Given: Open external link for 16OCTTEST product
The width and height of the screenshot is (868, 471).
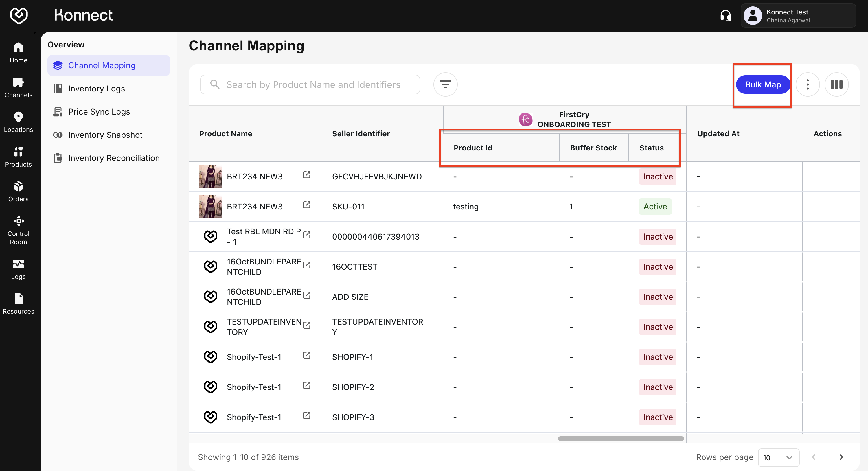Looking at the screenshot, I should point(306,265).
